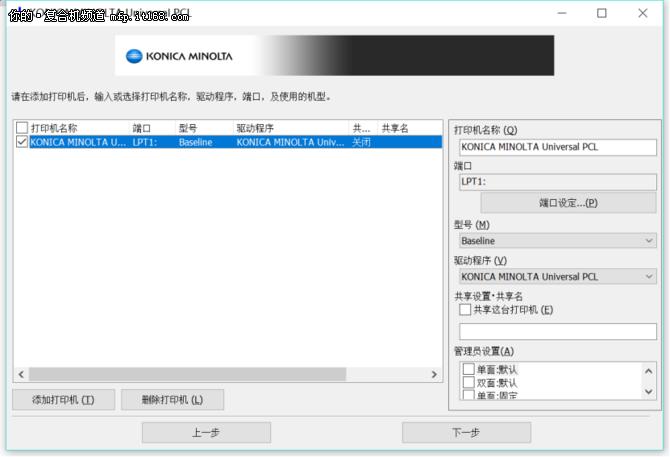Enable 共享这台打印机 (E) checkbox

tap(465, 310)
